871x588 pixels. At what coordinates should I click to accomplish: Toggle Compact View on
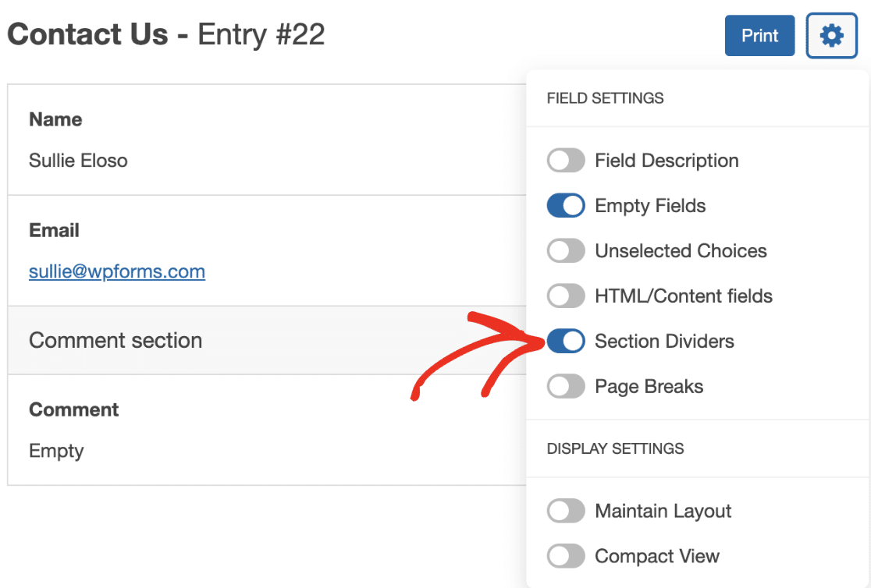[x=566, y=556]
